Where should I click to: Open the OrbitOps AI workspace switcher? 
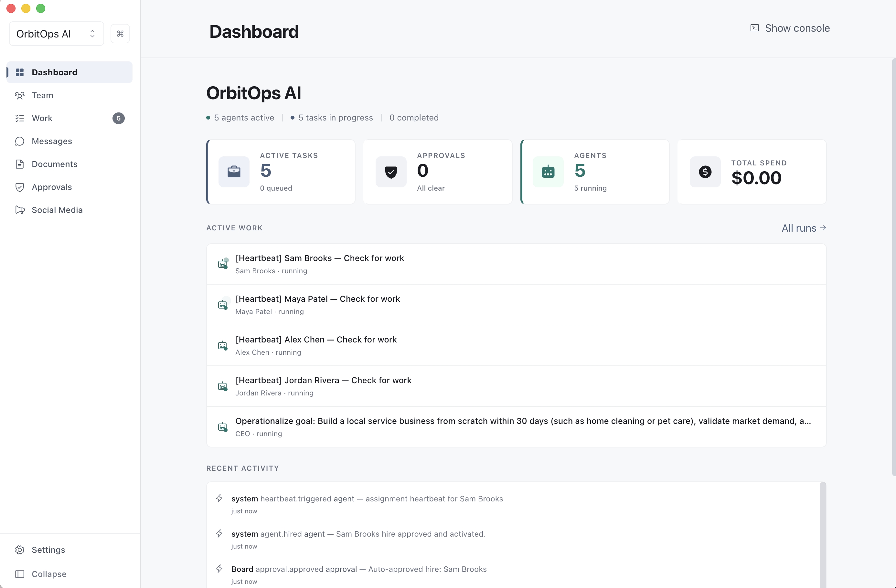tap(56, 34)
